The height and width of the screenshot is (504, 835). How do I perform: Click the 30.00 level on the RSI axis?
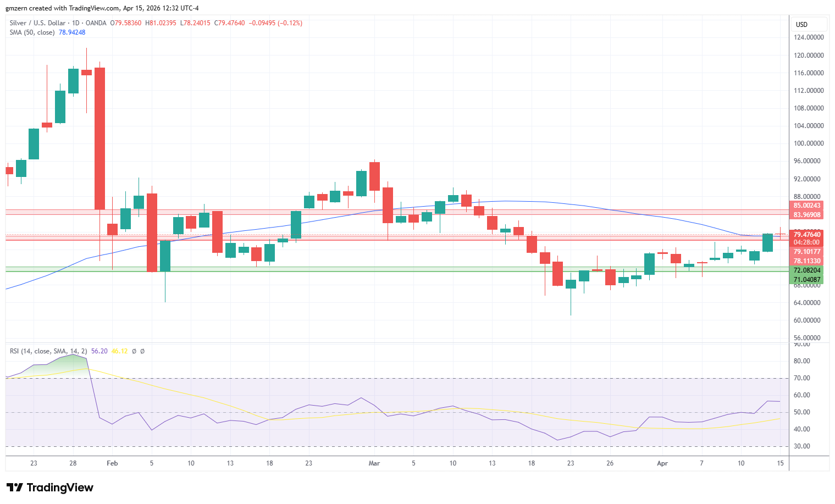(x=802, y=446)
